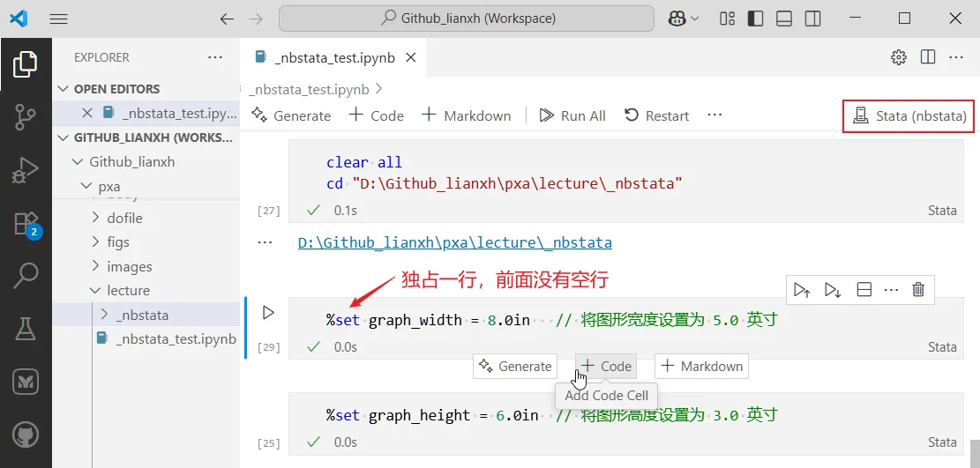Add Markdown cell from notebook toolbar

467,115
